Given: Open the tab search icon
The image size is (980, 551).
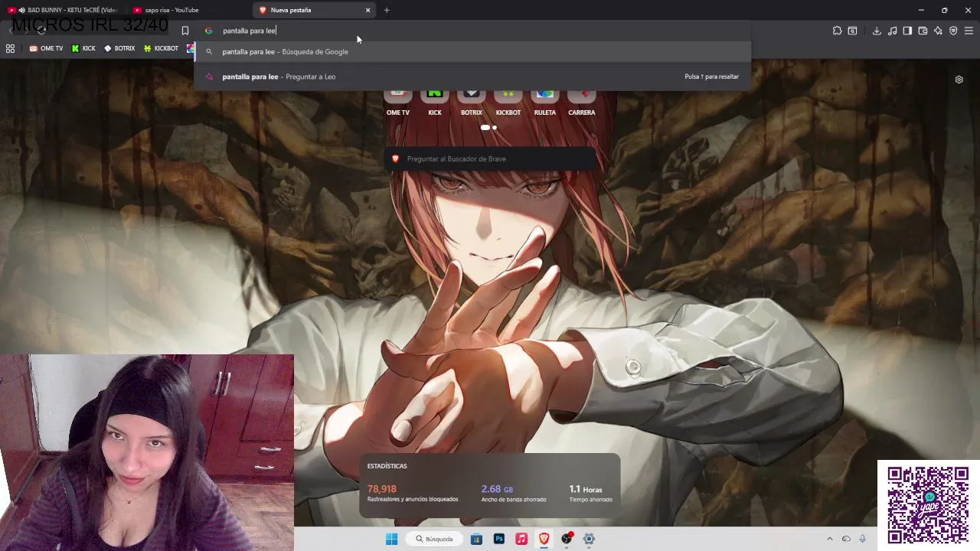Looking at the screenshot, I should [852, 31].
